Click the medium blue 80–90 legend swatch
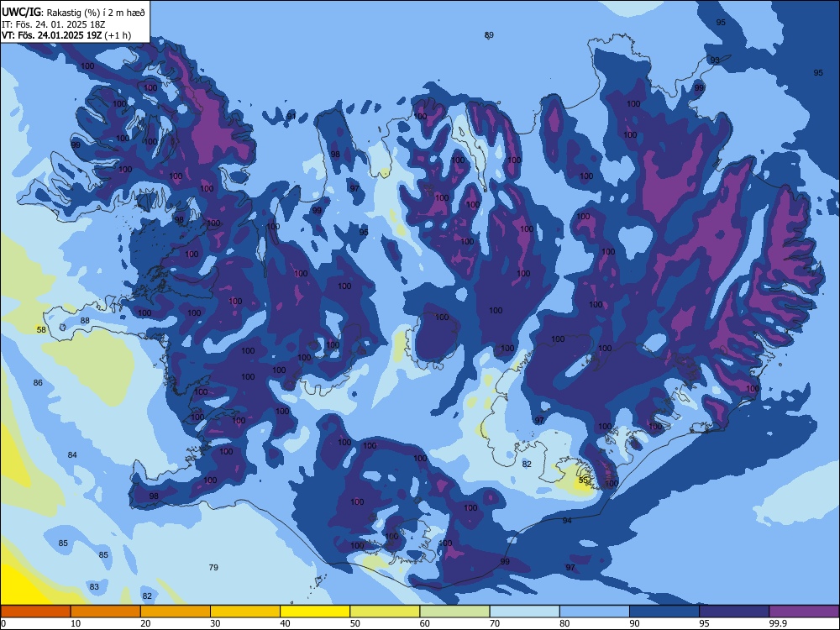This screenshot has width=840, height=630. (595, 612)
